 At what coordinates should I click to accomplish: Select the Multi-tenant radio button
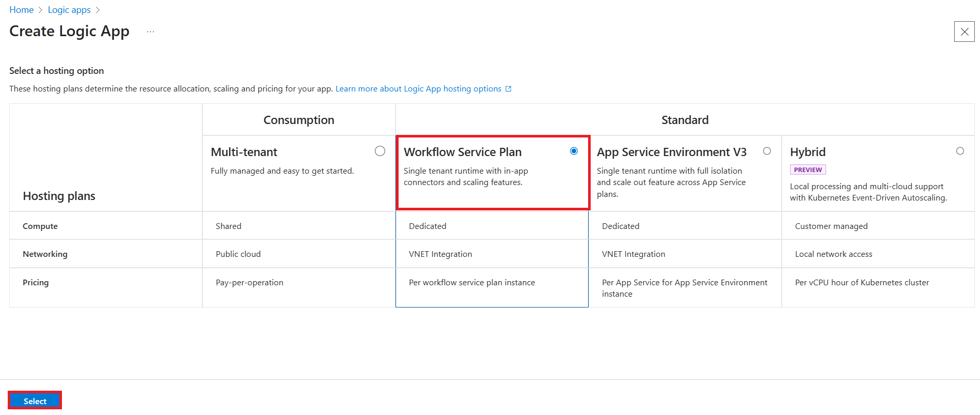tap(380, 151)
